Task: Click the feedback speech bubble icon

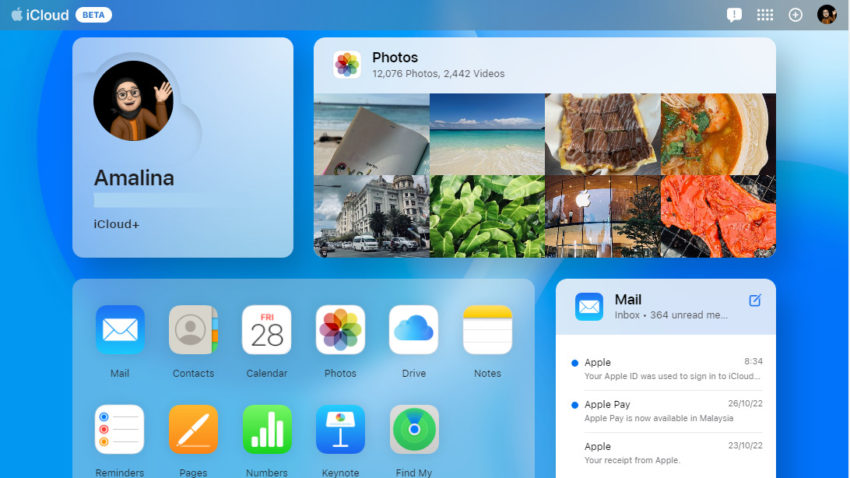Action: pos(734,15)
